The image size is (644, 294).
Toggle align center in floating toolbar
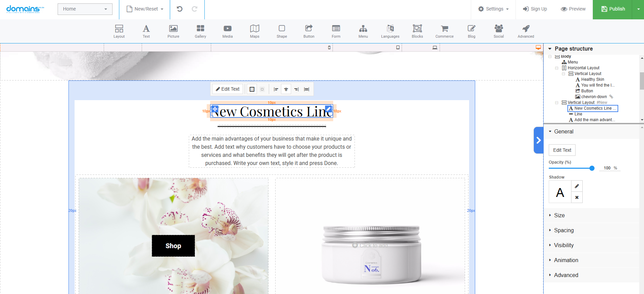click(286, 89)
